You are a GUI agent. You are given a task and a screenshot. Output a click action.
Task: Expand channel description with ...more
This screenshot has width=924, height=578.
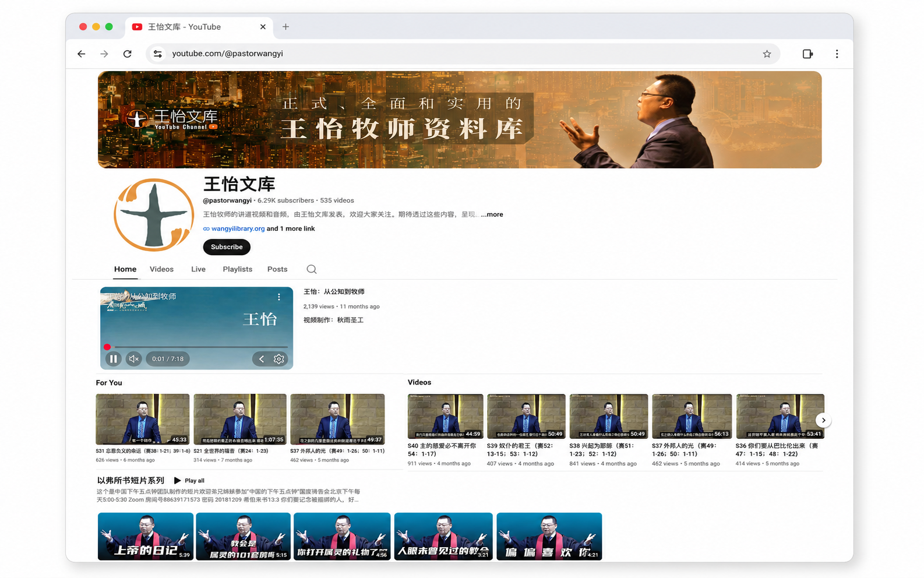pyautogui.click(x=492, y=214)
